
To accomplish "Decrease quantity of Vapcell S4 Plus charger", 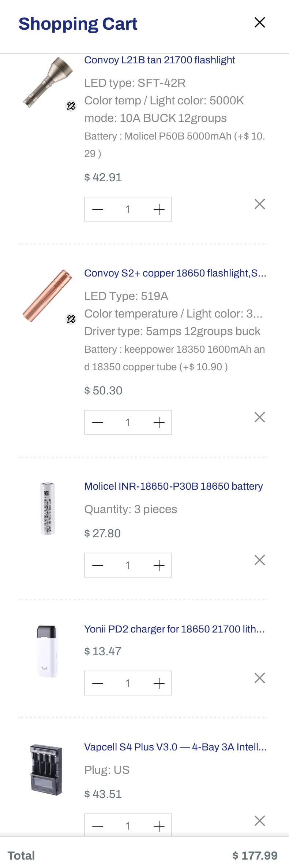I will click(98, 826).
